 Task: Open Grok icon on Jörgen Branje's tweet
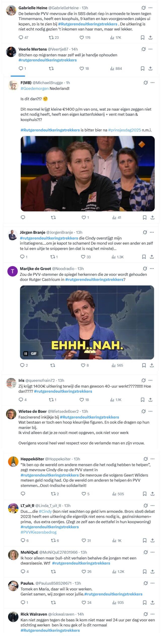click(x=145, y=232)
